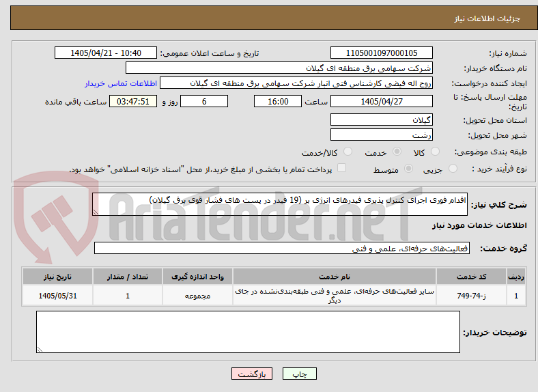Click the جزئیات اطلاعات نیاز header title
The width and height of the screenshot is (538, 392).
pyautogui.click(x=487, y=18)
